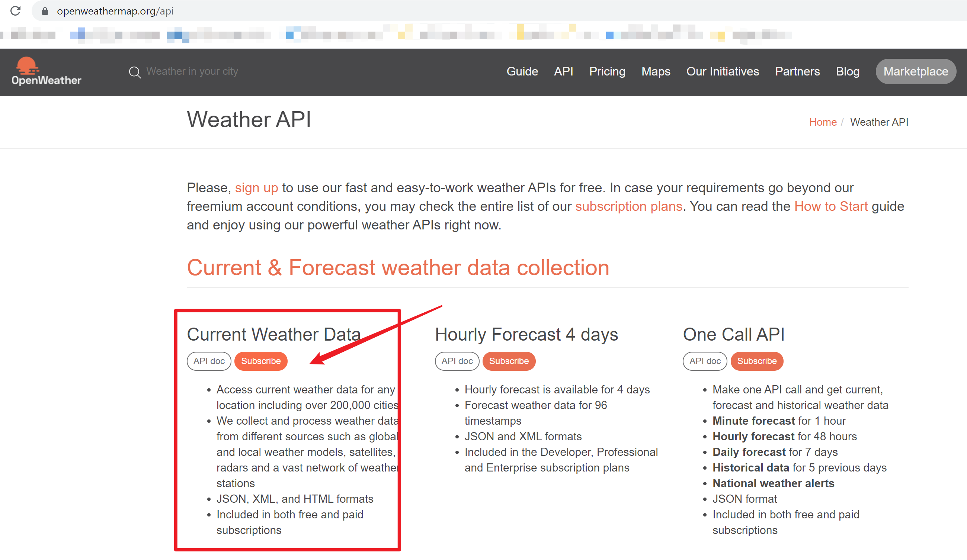Viewport: 967px width, 560px height.
Task: Click the search magnifier icon
Action: (134, 72)
